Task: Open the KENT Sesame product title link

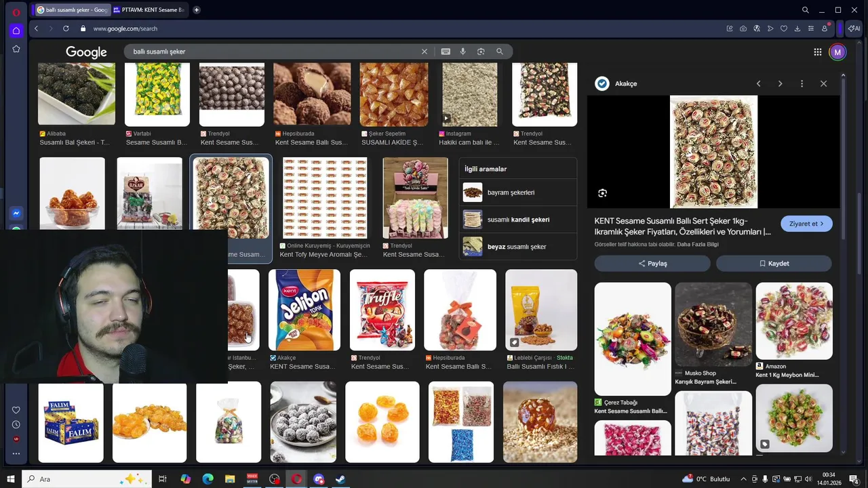Action: [682, 226]
